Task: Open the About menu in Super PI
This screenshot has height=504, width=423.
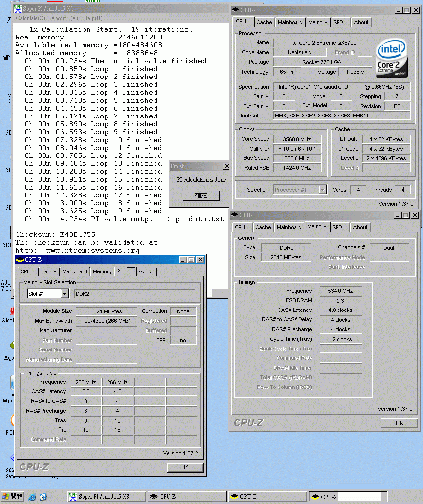Action: (64, 18)
